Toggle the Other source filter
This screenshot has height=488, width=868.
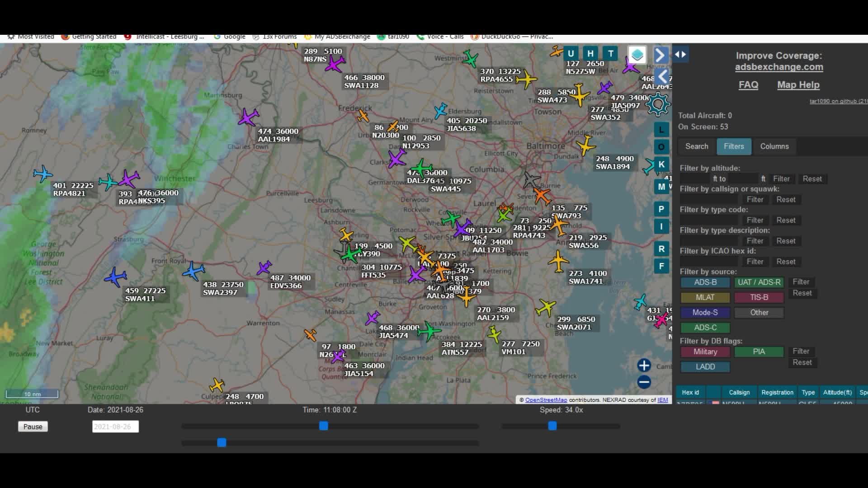coord(759,313)
